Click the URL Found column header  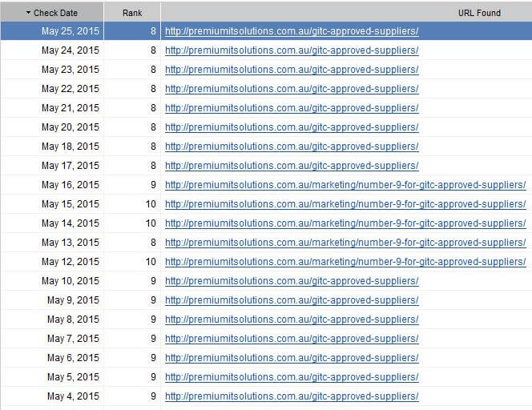[x=346, y=13]
